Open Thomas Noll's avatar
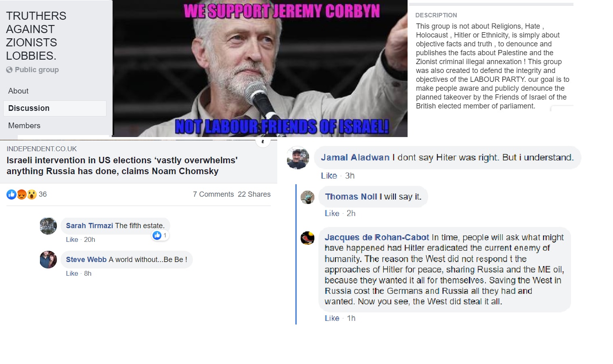The width and height of the screenshot is (613, 364). tap(308, 197)
